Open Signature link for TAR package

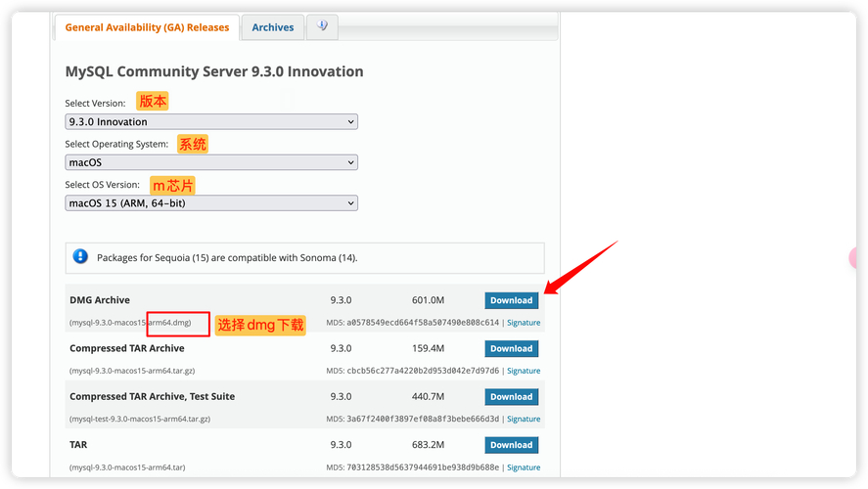[524, 467]
